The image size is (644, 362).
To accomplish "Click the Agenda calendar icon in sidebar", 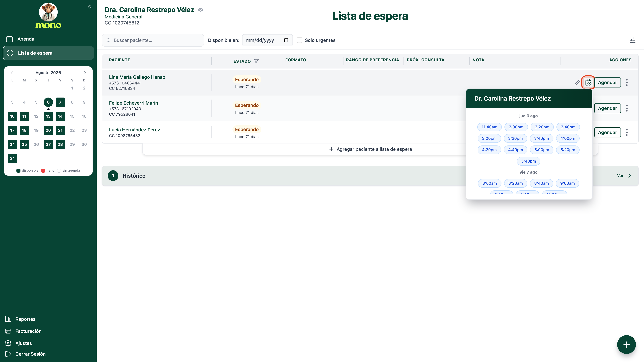I will [9, 39].
